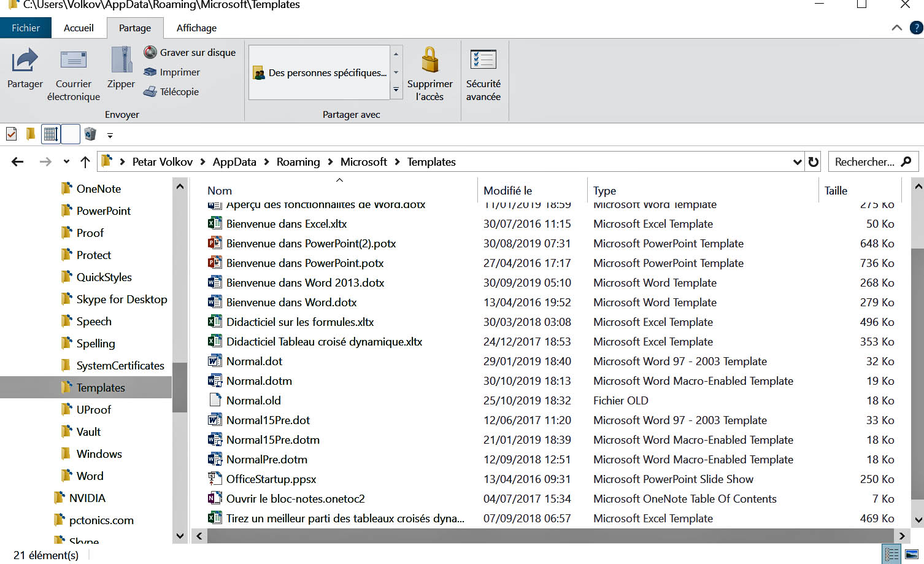
Task: Expand the Partager avec gallery list
Action: (x=396, y=91)
